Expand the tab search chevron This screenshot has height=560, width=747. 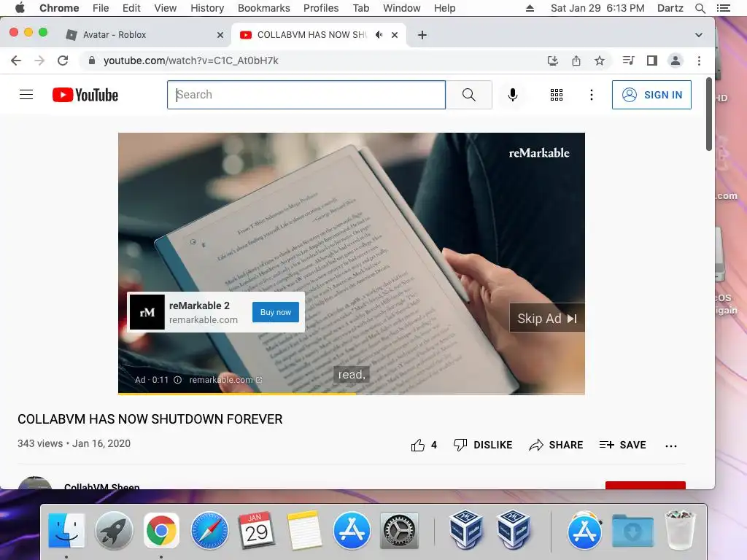[698, 35]
